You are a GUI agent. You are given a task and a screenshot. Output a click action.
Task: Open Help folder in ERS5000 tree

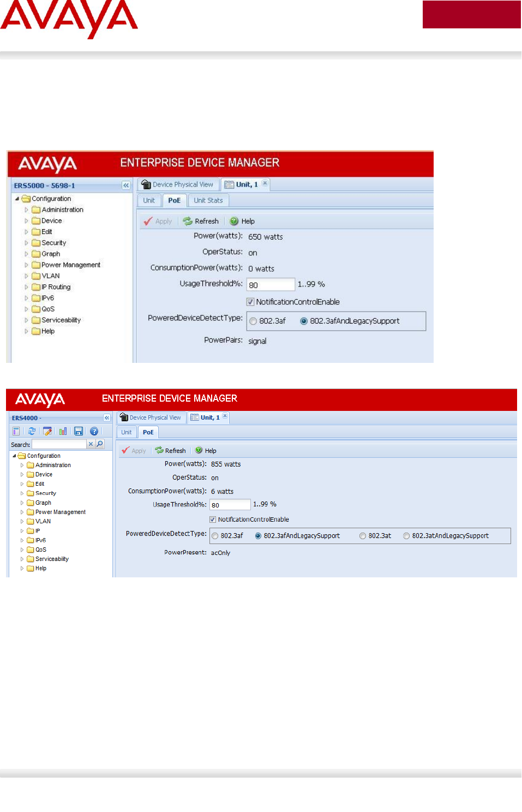coord(43,331)
